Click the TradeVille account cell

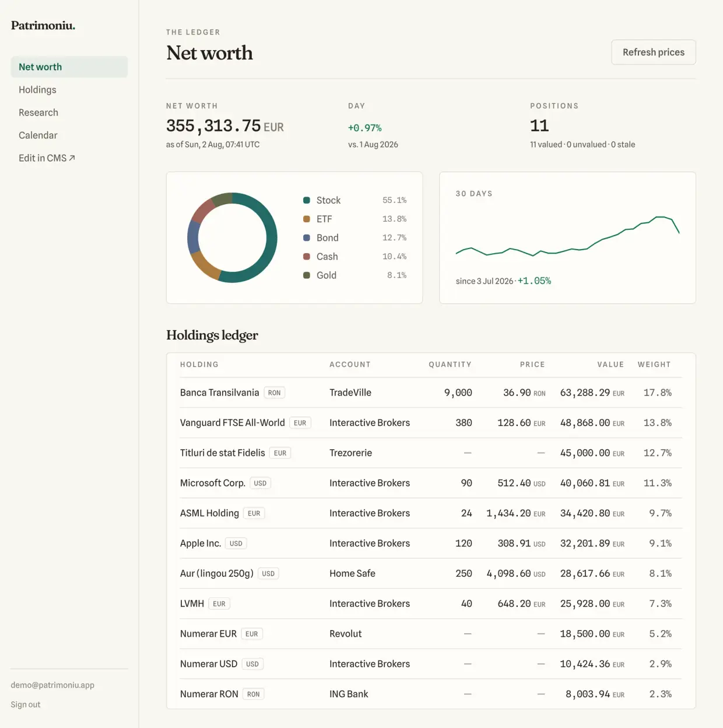[350, 393]
